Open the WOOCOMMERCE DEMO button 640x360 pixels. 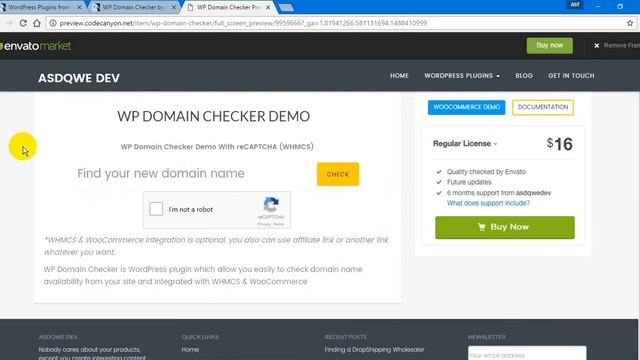(x=467, y=107)
